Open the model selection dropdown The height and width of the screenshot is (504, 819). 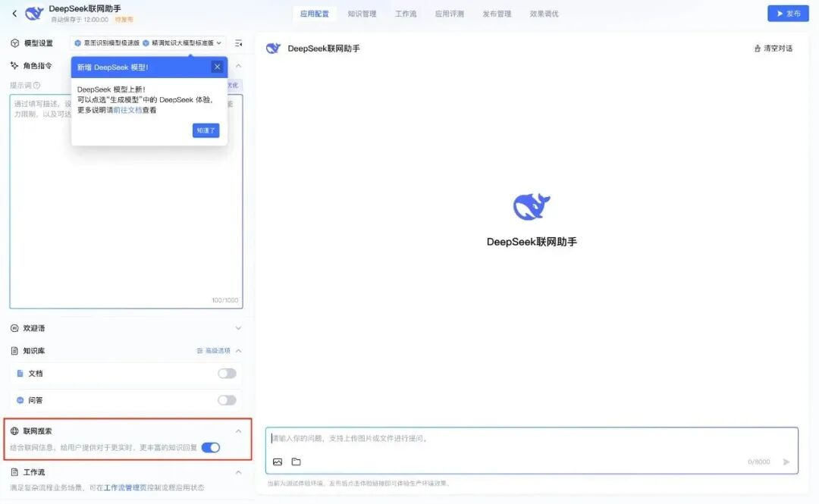click(x=148, y=43)
